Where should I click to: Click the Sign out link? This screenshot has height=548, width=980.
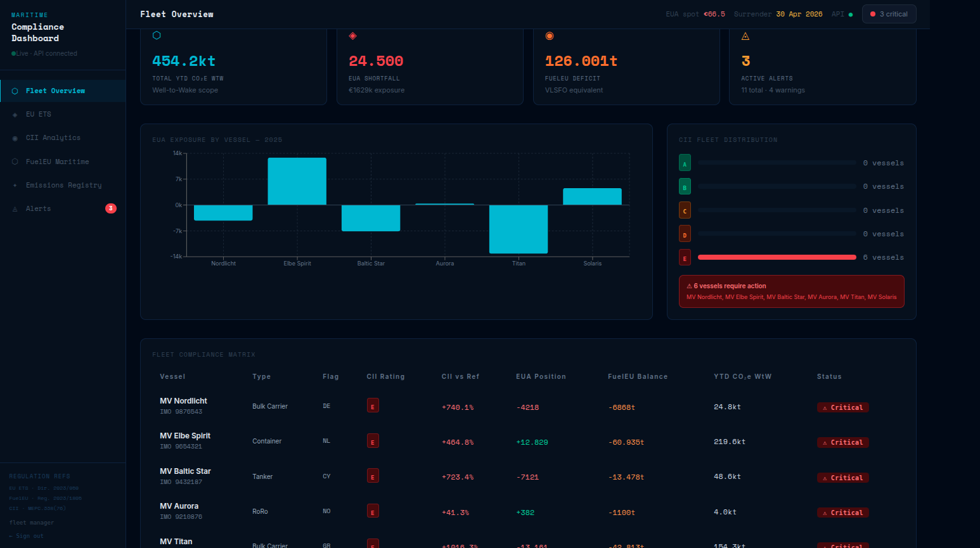(x=27, y=536)
